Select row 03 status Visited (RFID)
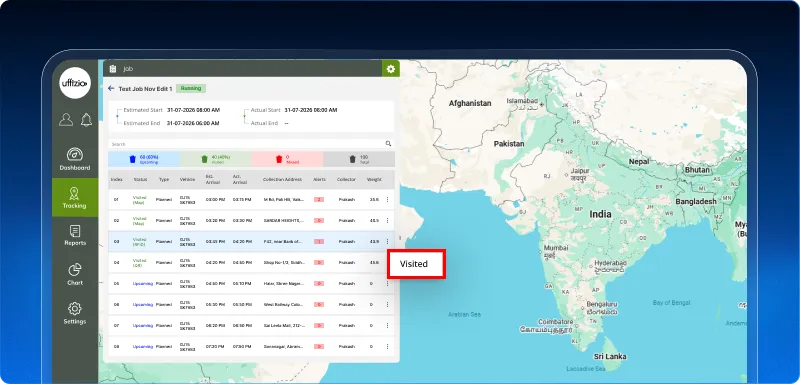The image size is (800, 384). 139,241
